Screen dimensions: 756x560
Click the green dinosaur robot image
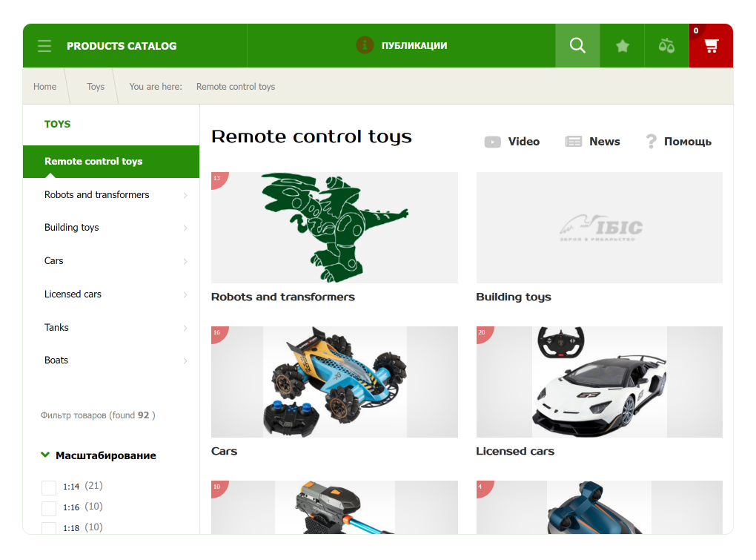pyautogui.click(x=334, y=228)
